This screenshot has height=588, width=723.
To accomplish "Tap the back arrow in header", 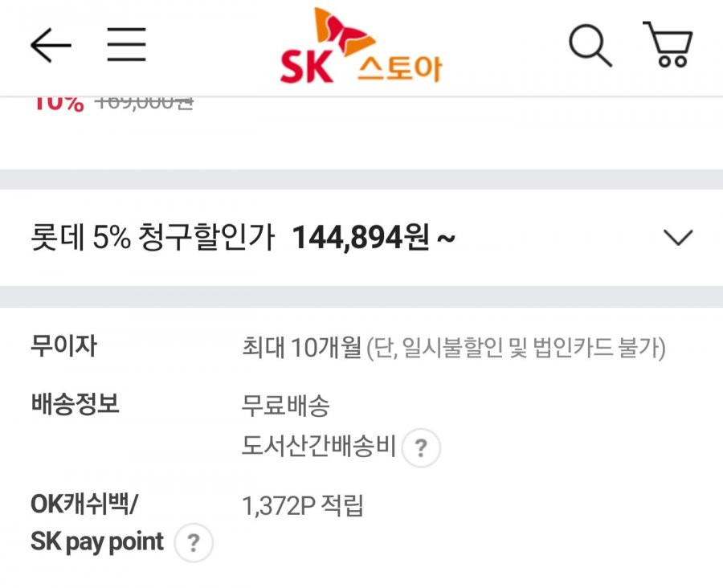I will tap(51, 45).
